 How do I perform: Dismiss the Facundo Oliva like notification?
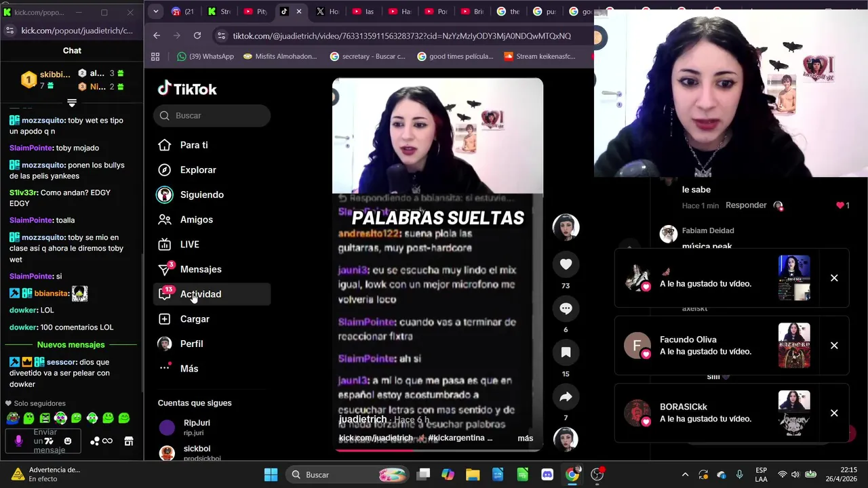click(834, 346)
